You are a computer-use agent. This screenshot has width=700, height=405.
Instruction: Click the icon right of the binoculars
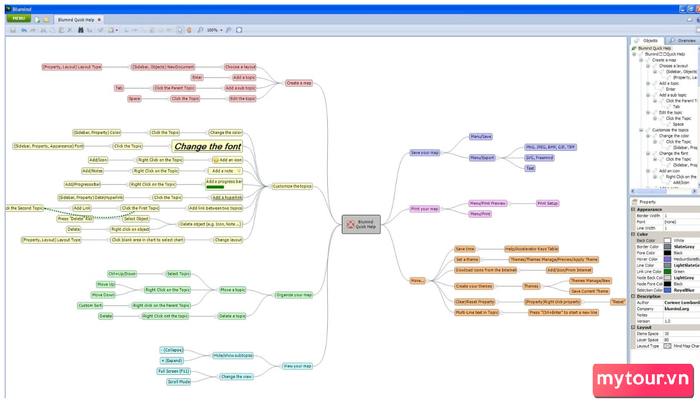(x=90, y=30)
